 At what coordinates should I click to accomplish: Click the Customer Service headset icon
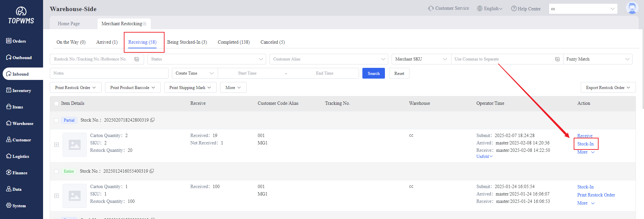(x=431, y=8)
